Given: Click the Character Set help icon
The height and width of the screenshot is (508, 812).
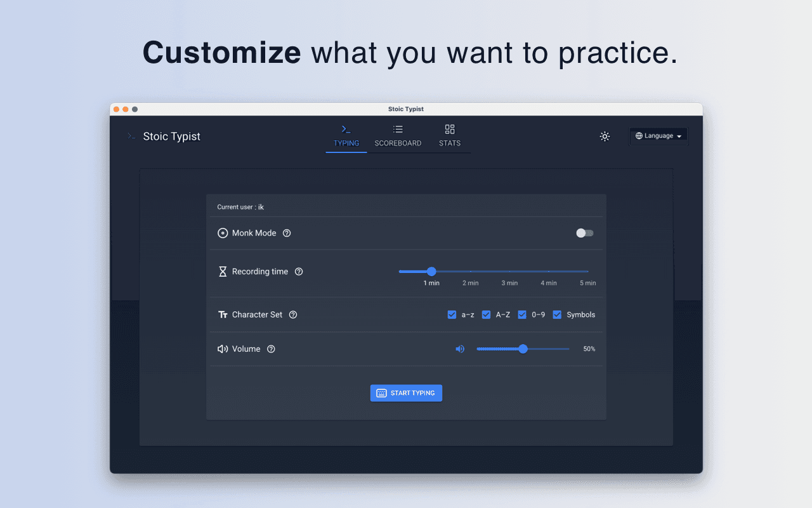Looking at the screenshot, I should coord(293,315).
